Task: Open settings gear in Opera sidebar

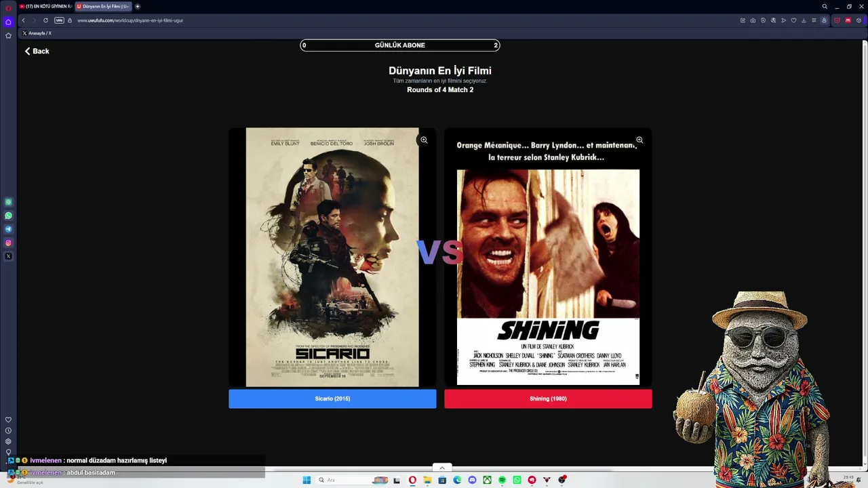Action: (8, 441)
